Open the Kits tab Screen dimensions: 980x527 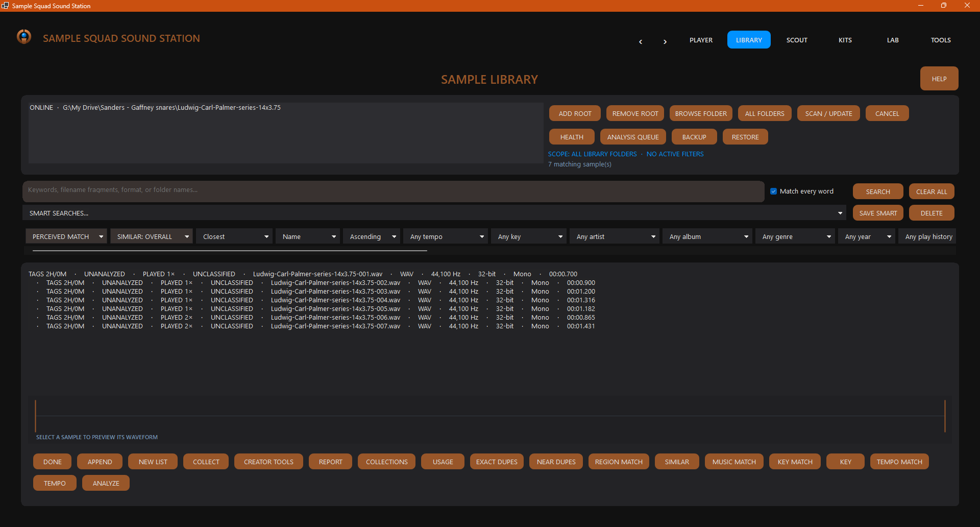click(845, 40)
